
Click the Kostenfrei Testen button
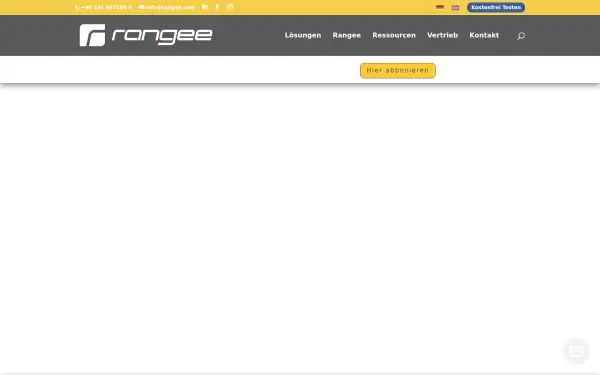[496, 7]
